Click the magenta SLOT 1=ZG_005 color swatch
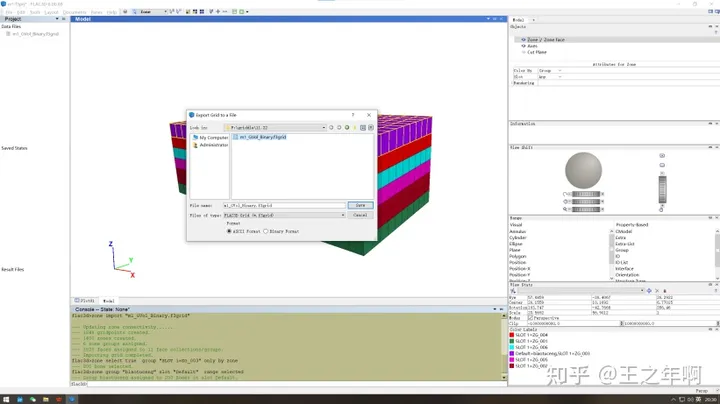The width and height of the screenshot is (720, 404). [512, 359]
